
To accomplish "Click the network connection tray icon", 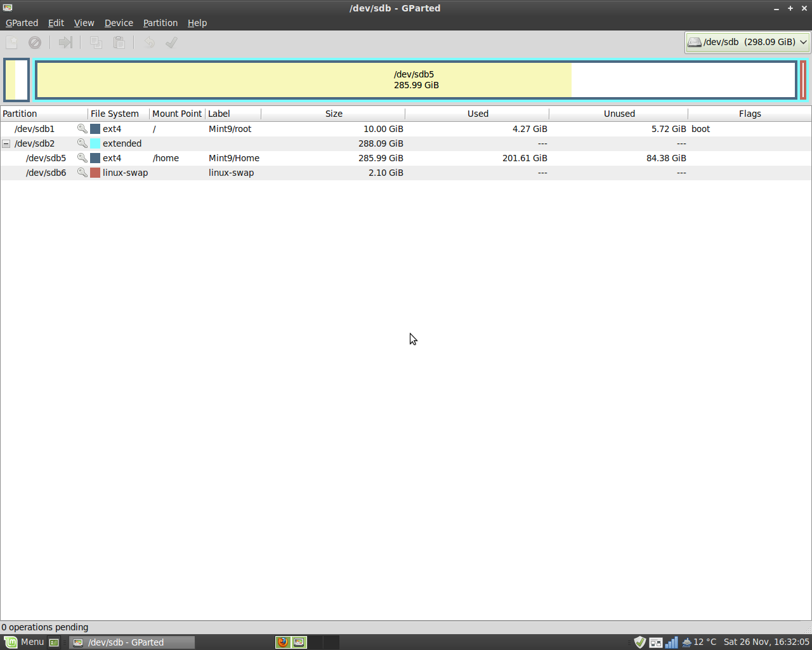I will [x=656, y=642].
